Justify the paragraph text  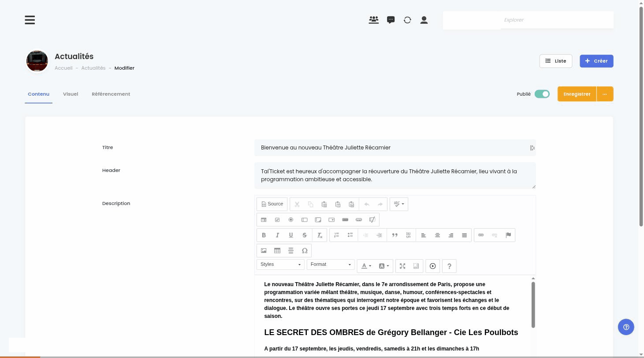pyautogui.click(x=464, y=235)
